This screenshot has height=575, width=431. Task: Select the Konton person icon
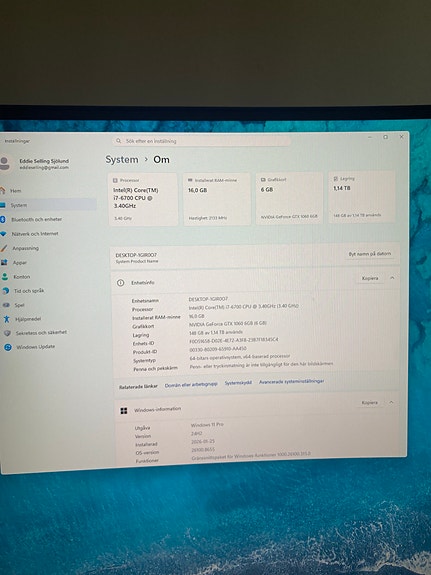pyautogui.click(x=5, y=276)
